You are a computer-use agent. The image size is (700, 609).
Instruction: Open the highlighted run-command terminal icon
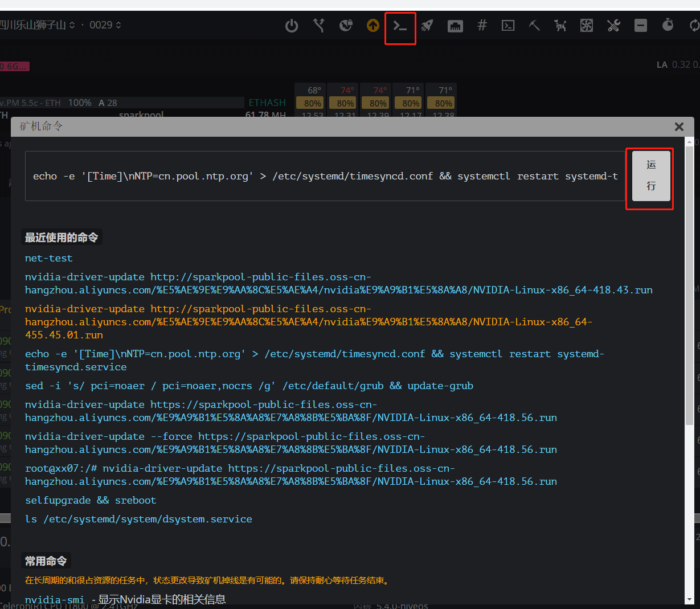tap(400, 25)
